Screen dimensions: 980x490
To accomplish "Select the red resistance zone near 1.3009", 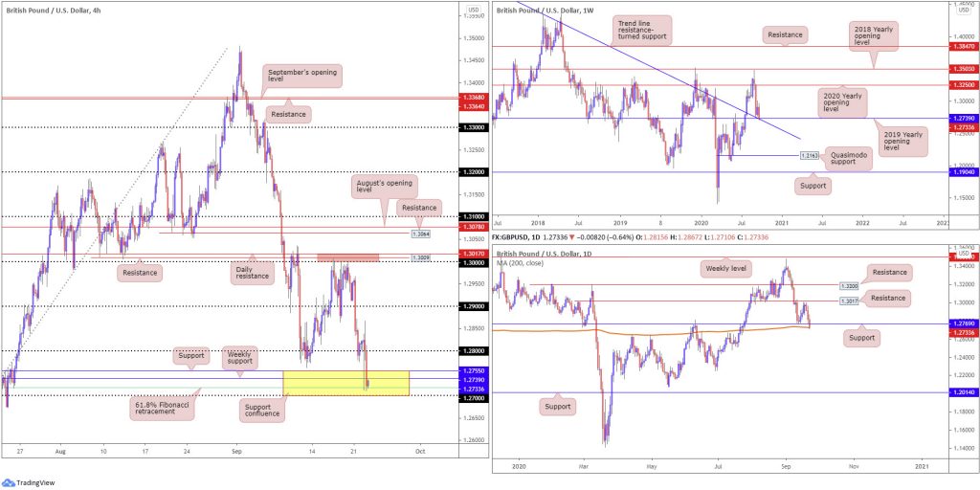I will coord(347,257).
